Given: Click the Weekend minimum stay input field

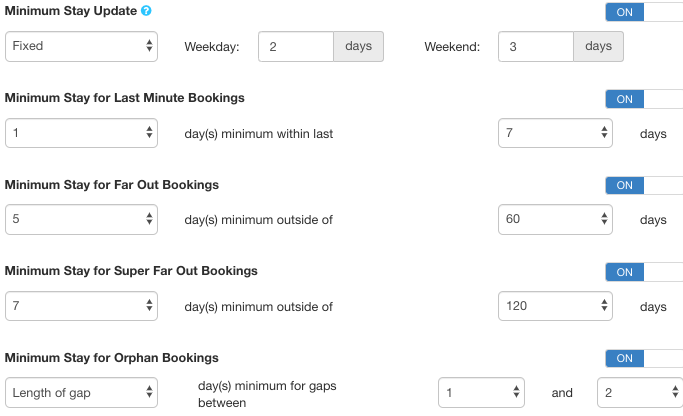Looking at the screenshot, I should coord(535,46).
